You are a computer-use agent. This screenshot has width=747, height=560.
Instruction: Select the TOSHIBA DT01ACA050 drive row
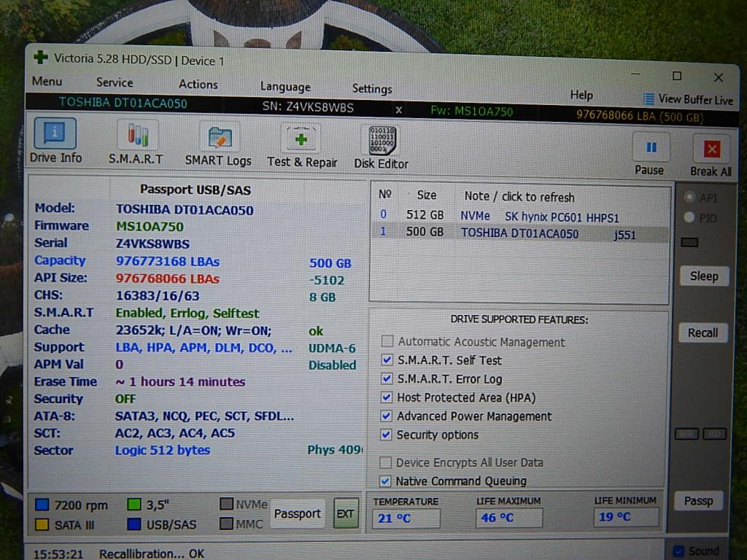[x=519, y=234]
